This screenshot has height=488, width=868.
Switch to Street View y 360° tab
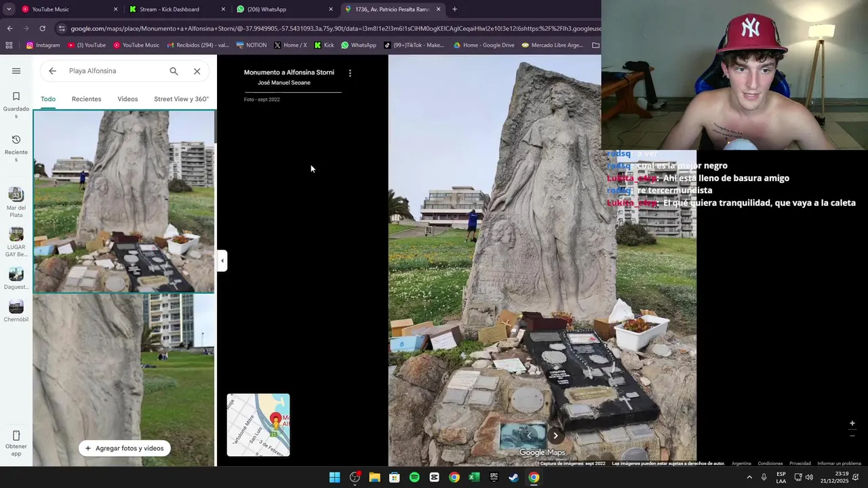181,99
